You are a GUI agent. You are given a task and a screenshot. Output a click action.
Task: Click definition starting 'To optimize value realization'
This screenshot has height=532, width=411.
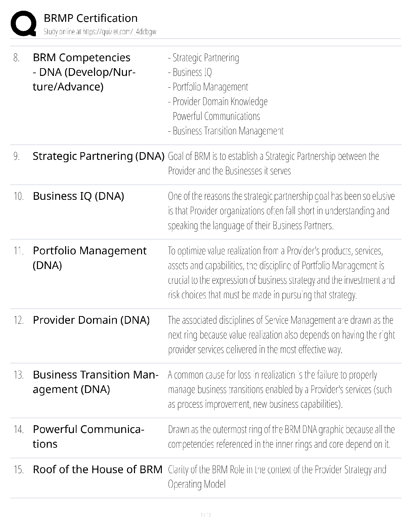[x=281, y=273]
